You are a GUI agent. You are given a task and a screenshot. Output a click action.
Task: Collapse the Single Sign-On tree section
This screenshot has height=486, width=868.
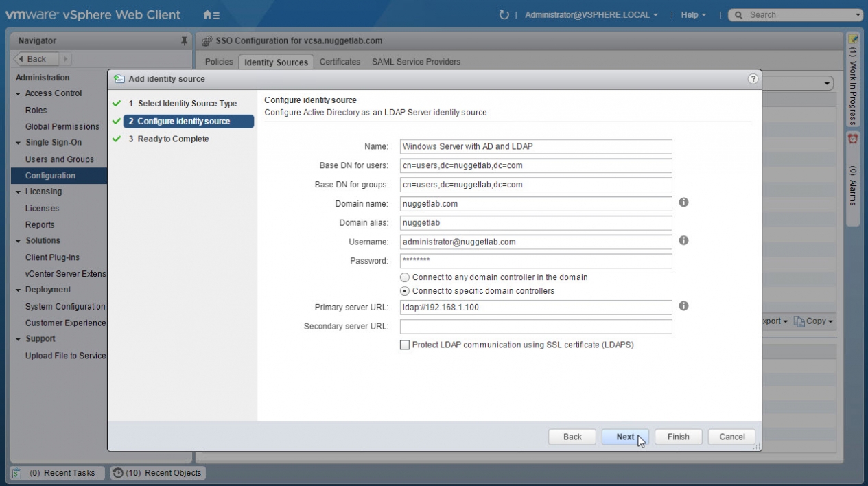[19, 143]
